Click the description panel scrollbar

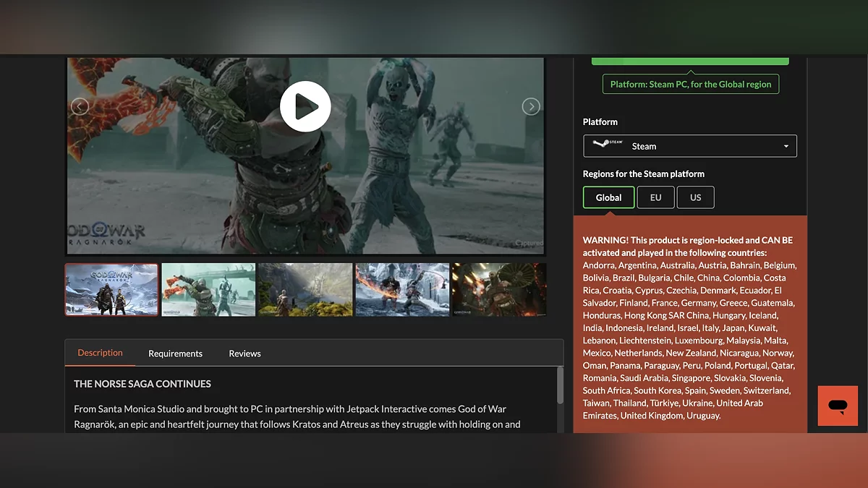click(560, 387)
